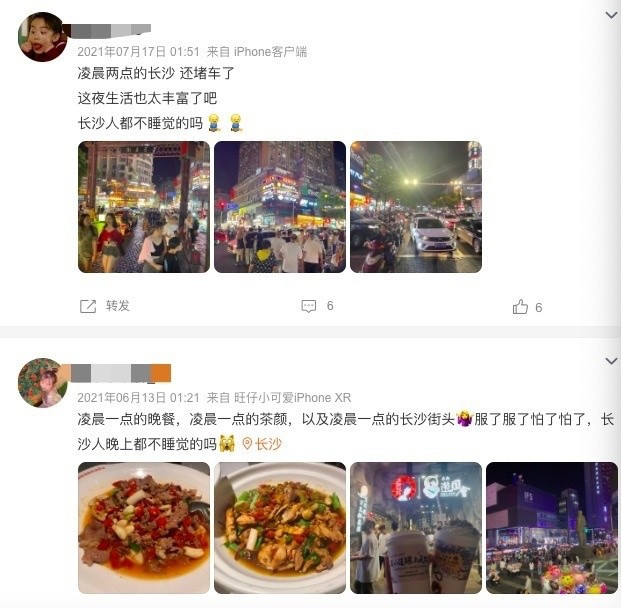Viewport: 622px width, 608px height.
Task: Open comments via speech bubble icon
Action: pos(309,306)
